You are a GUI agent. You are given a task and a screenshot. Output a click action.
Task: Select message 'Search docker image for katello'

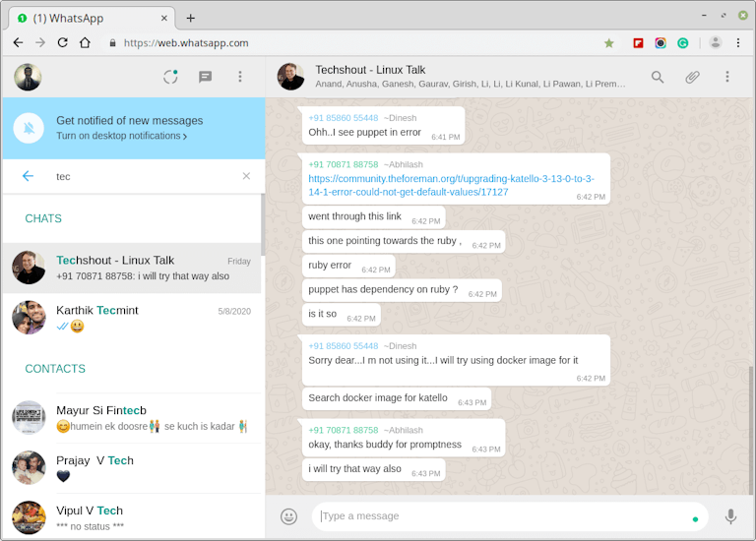pyautogui.click(x=397, y=399)
